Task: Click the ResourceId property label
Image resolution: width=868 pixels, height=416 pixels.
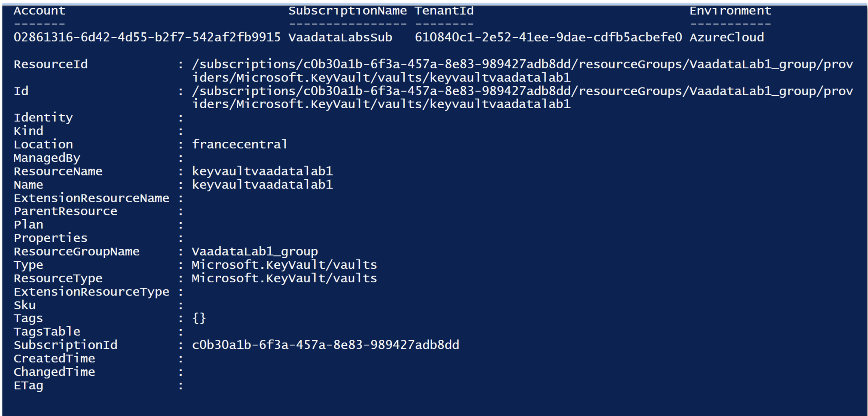Action: [x=51, y=64]
